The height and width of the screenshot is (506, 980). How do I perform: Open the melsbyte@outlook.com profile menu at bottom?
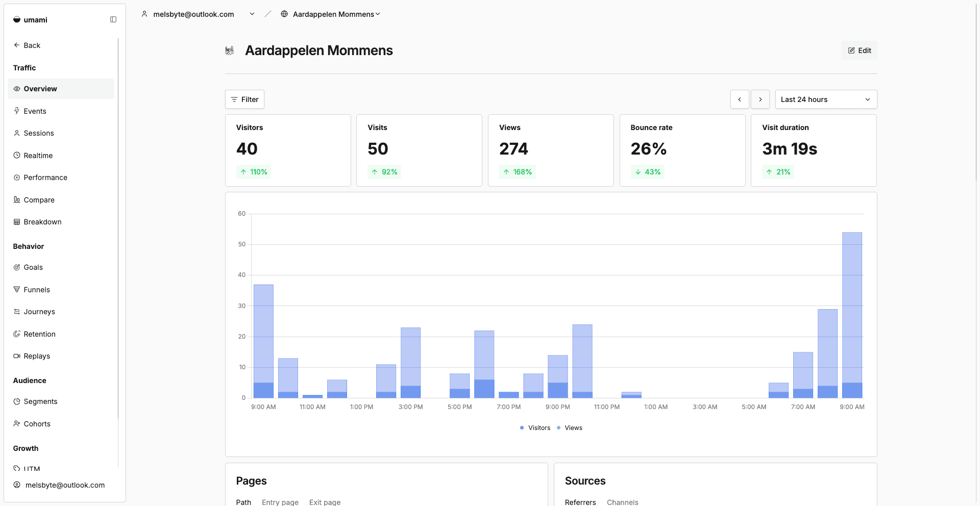65,485
